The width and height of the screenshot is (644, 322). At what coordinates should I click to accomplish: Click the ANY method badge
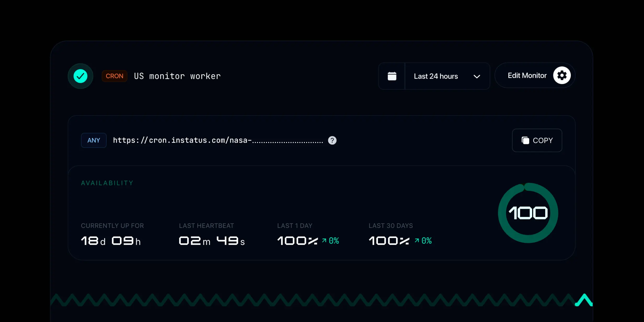coord(94,140)
